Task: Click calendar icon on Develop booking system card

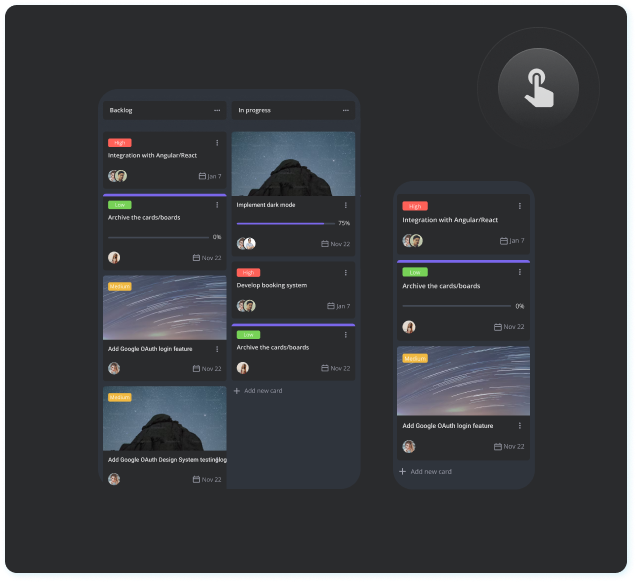Action: 331,306
